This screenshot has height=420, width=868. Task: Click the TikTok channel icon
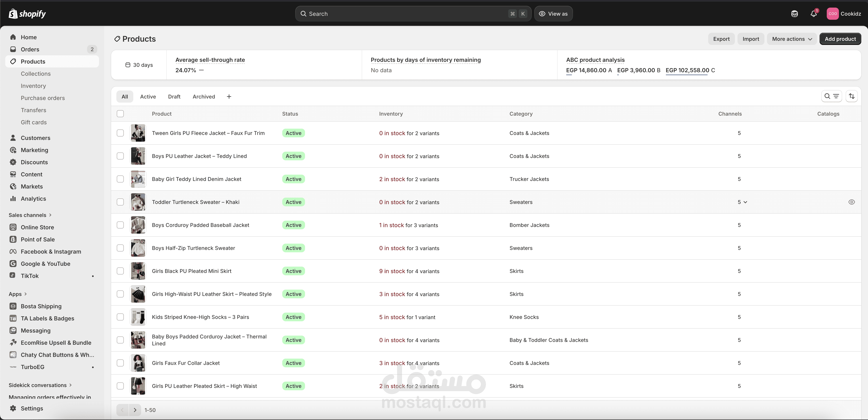click(x=12, y=275)
